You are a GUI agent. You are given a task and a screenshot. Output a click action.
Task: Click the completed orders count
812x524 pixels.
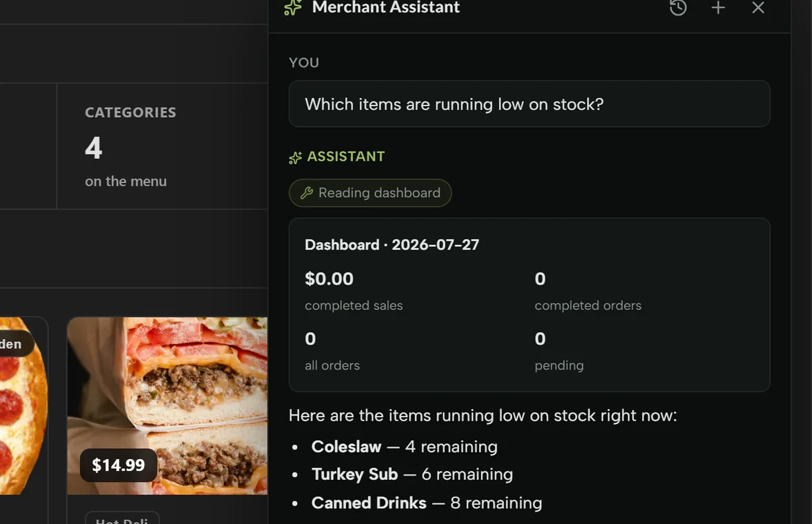[540, 279]
